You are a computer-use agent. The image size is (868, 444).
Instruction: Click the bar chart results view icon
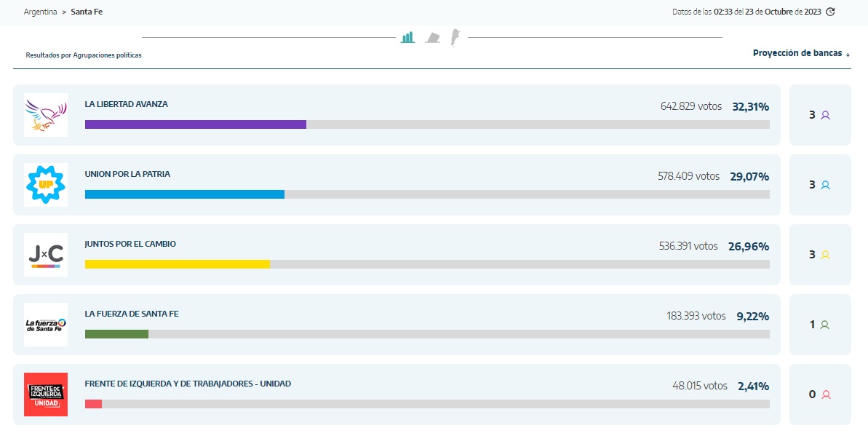(x=408, y=38)
